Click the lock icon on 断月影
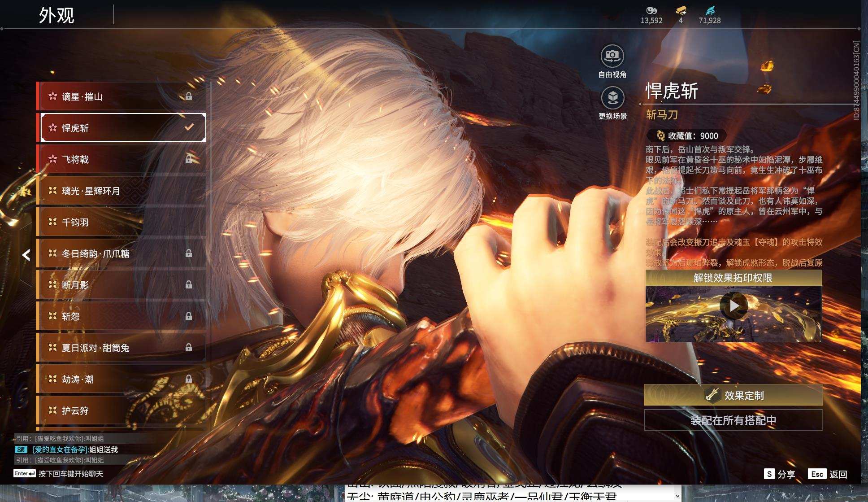The height and width of the screenshot is (502, 868). [189, 284]
